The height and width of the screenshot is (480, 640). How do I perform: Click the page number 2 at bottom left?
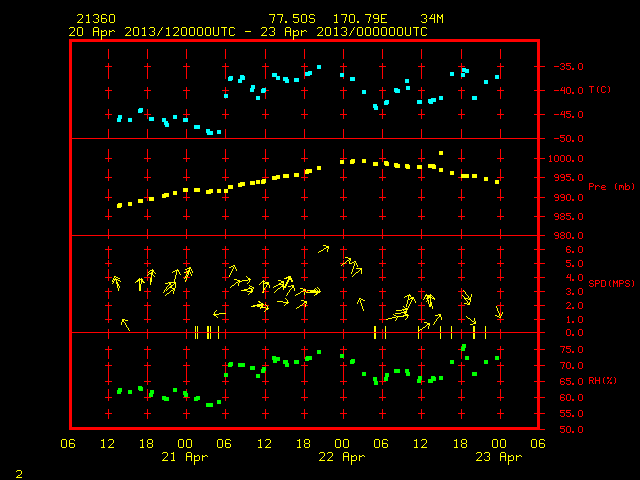[19, 474]
